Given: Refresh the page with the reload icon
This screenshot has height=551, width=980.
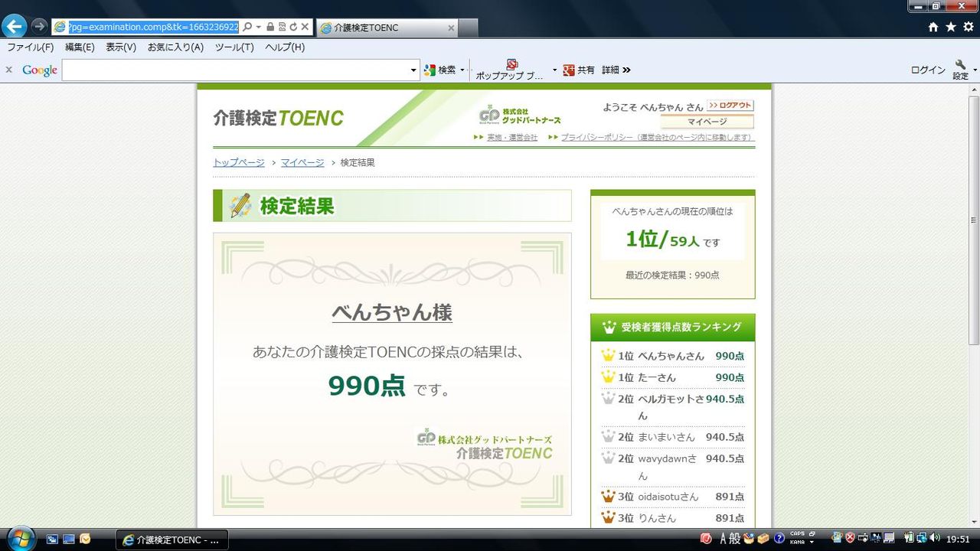Looking at the screenshot, I should coord(293,27).
